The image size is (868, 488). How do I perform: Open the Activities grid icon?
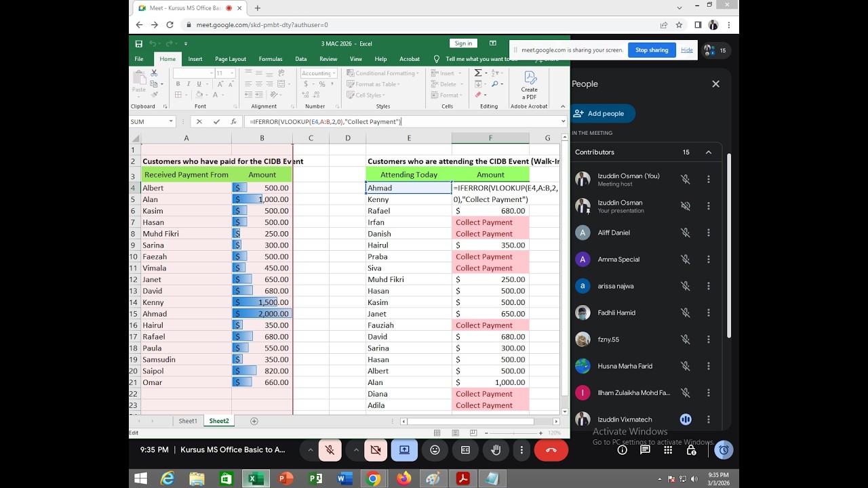pos(668,449)
